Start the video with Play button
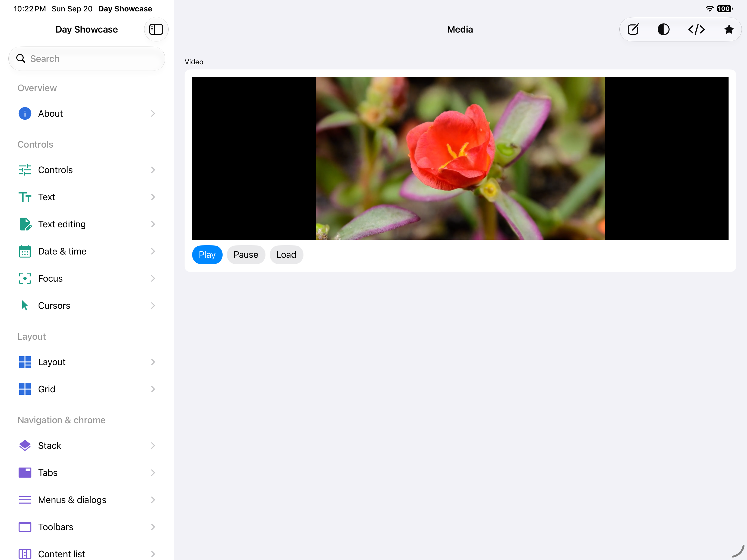 (x=207, y=254)
